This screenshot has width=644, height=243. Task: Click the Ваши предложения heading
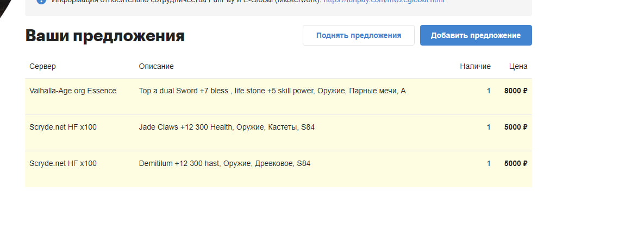click(105, 36)
